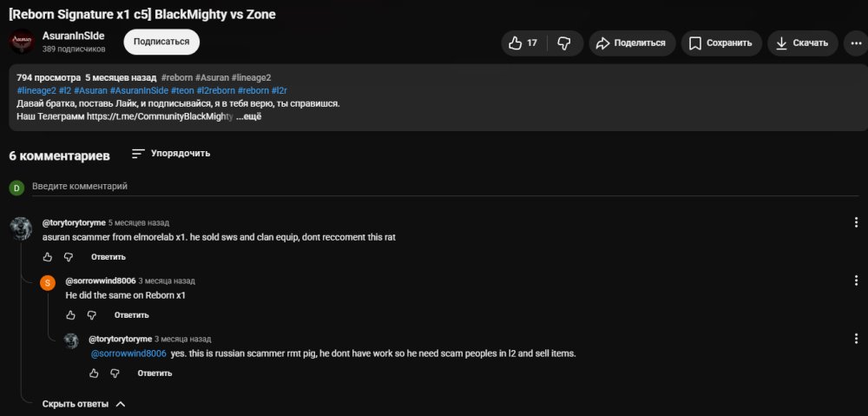Like the video with thumbs-up showing 17
Viewport: 868px width, 416px height.
(523, 43)
